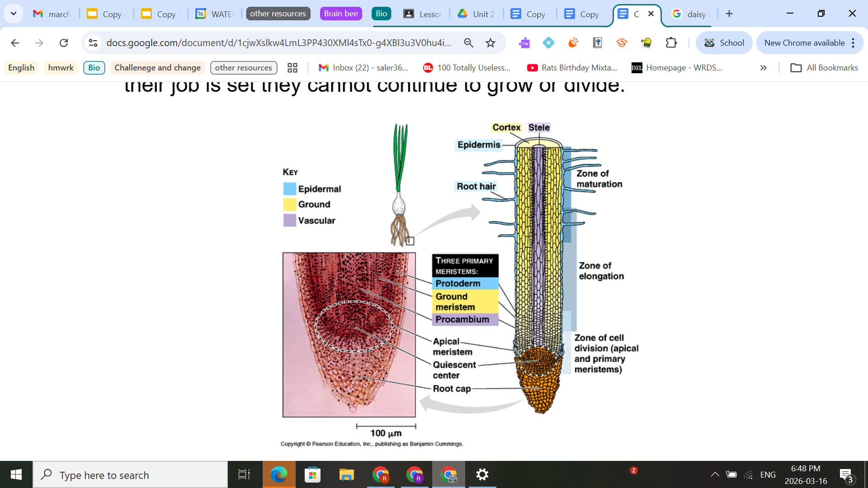Open the ENG language indicator in taskbar
This screenshot has height=488, width=868.
768,474
